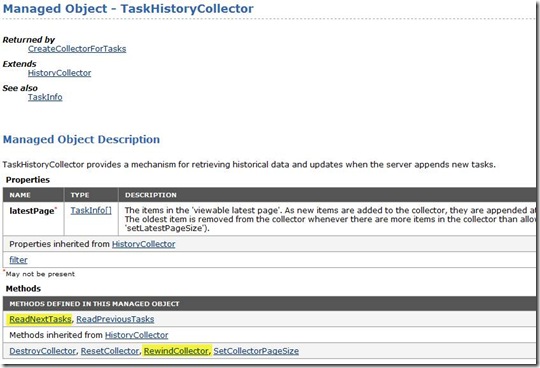Click the Properties section heading
The image size is (540, 368).
coord(28,180)
